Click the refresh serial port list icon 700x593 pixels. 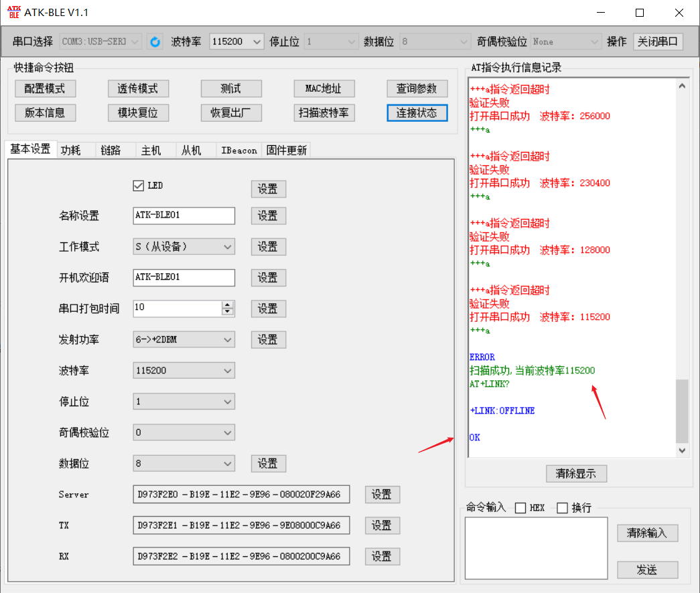point(155,41)
